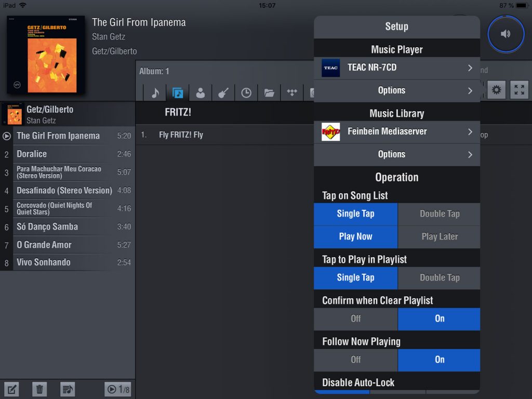Click the play indicator beside The Girl From Ipanema

point(6,136)
